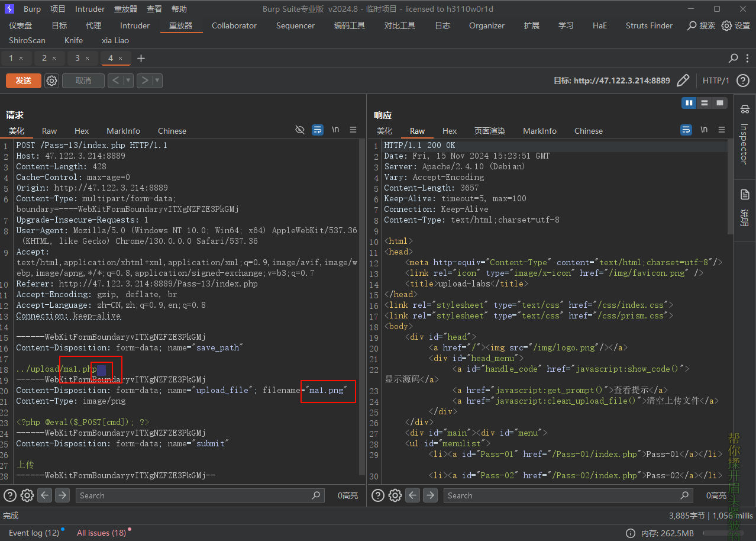
Task: Go to previous request with back arrow
Action: [116, 80]
